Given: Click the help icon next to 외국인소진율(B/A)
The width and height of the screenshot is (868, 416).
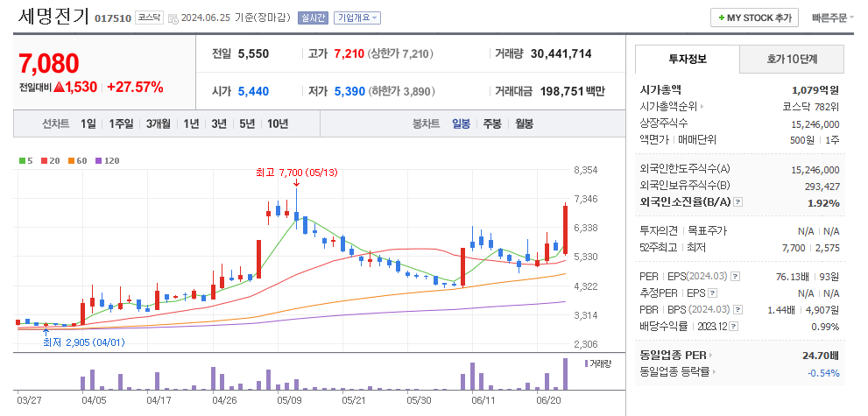Looking at the screenshot, I should point(737,202).
